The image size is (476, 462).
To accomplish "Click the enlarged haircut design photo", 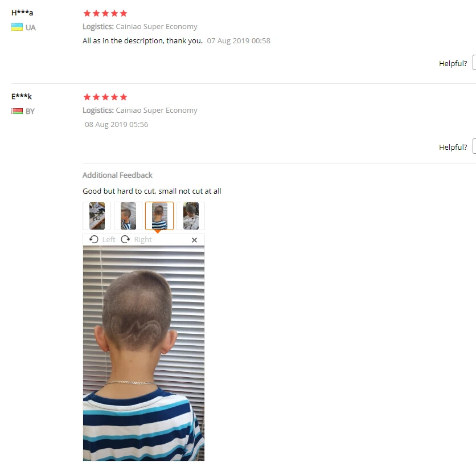I will tap(143, 353).
